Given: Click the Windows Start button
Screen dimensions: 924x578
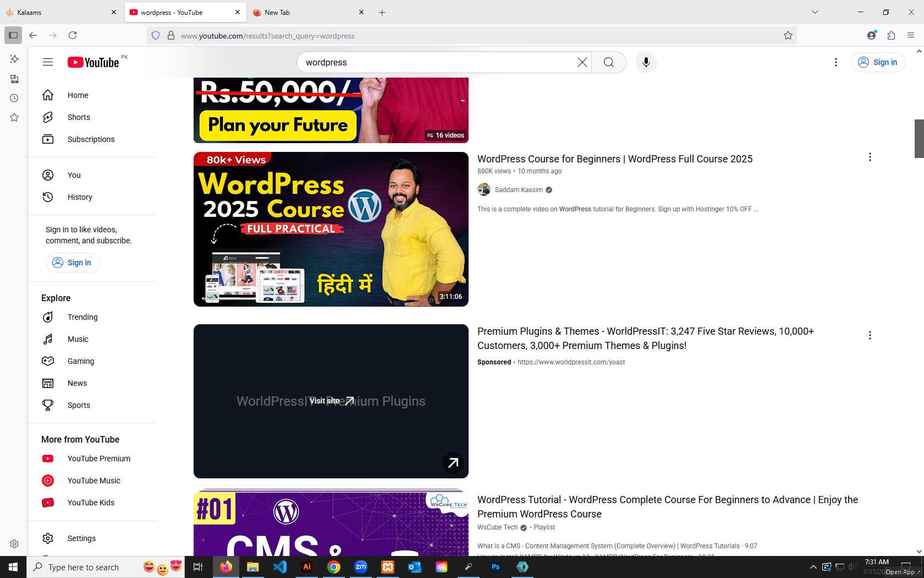Looking at the screenshot, I should 13,567.
